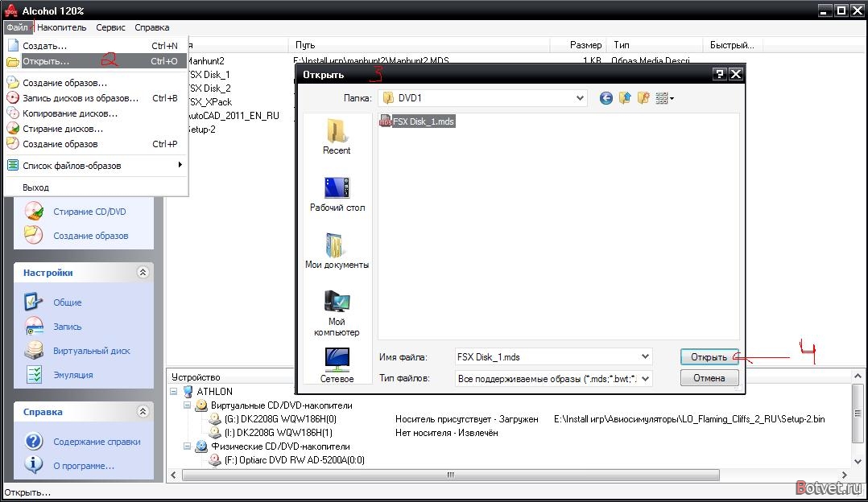Select virtual drive (I:) DK2208G WQW186H(1)

point(279,432)
